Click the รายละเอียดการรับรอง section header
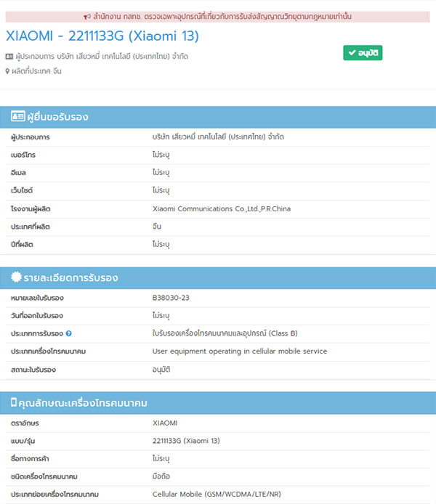 [218, 277]
